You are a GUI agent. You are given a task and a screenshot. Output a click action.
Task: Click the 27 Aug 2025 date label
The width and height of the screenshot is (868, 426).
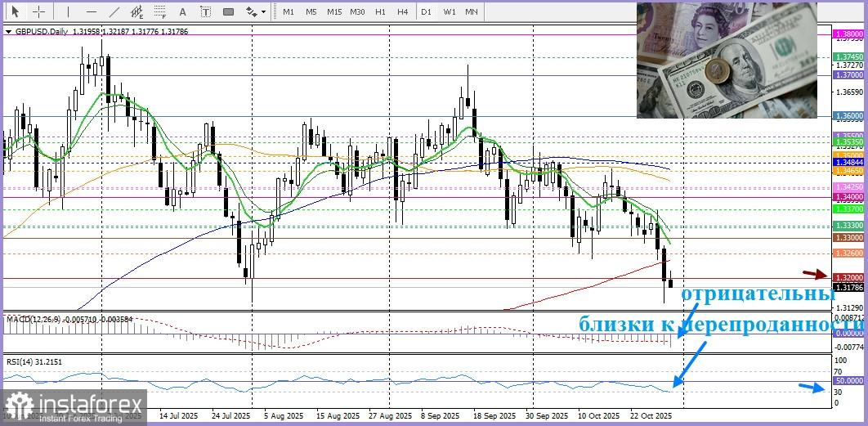(390, 415)
